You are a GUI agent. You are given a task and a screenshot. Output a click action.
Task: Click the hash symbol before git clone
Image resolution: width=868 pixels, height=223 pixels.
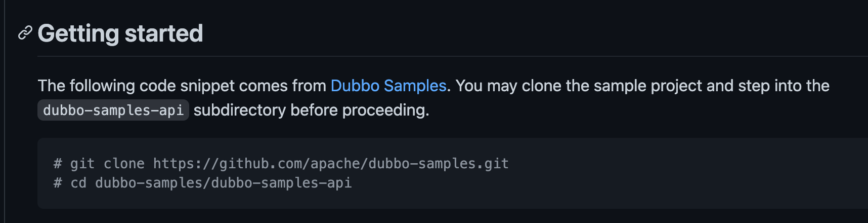pos(58,164)
